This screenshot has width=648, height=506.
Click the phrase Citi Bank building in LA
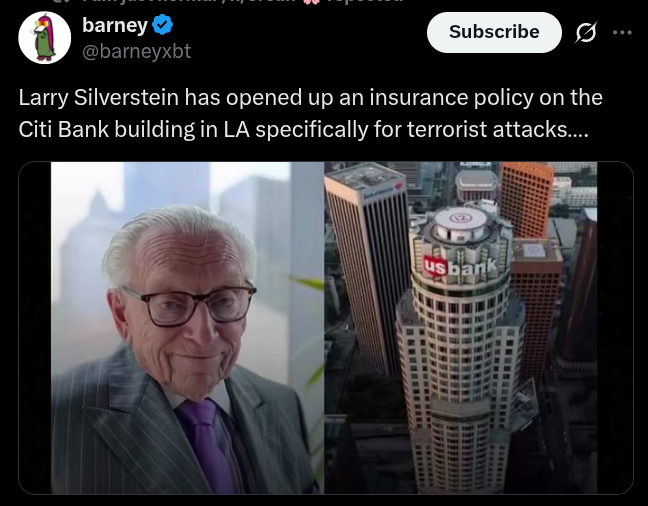click(134, 129)
